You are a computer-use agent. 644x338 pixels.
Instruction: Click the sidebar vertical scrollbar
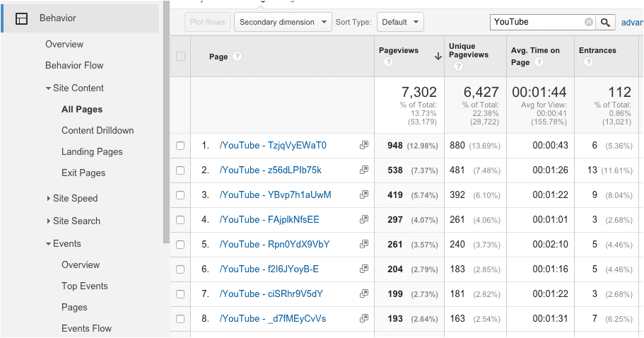(x=166, y=122)
